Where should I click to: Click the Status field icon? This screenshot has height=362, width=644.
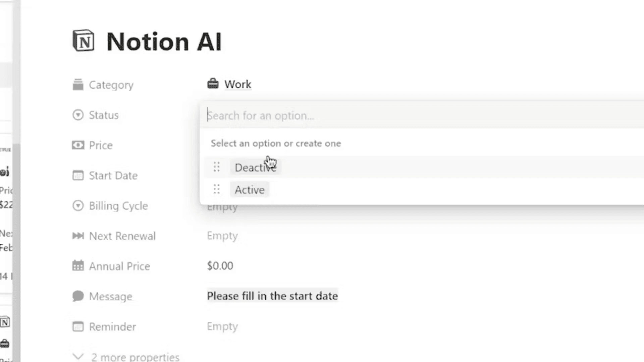[78, 115]
